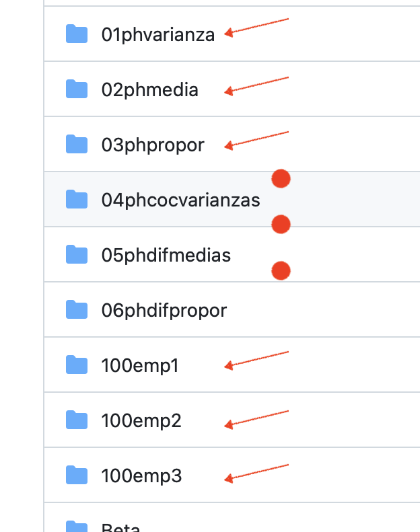Click the 06phdifpropor folder icon

coord(77,309)
